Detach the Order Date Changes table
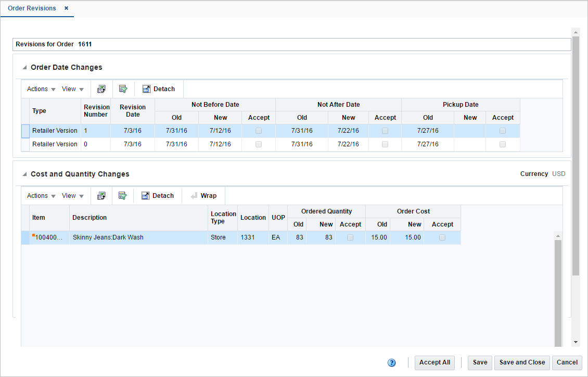This screenshot has height=377, width=588. [159, 89]
